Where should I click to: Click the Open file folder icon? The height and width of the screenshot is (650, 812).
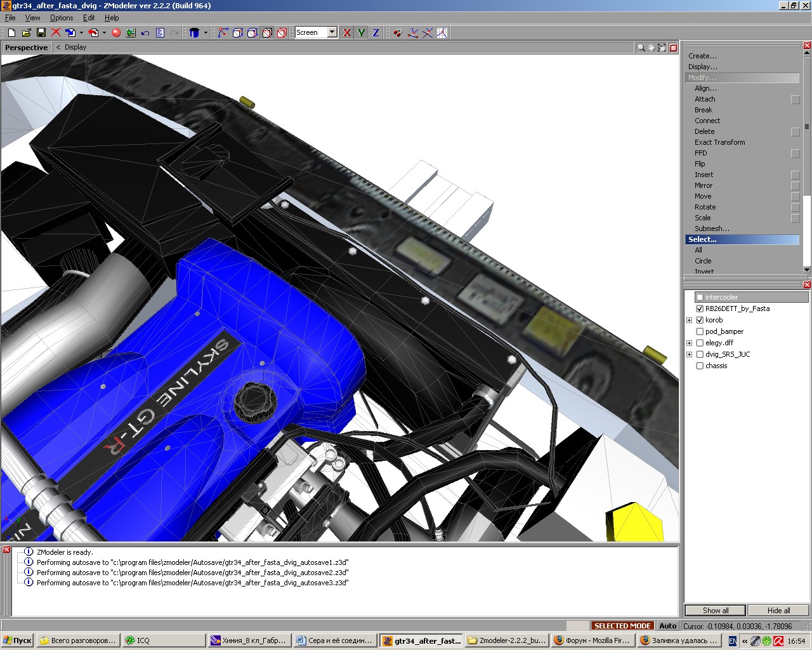(26, 32)
